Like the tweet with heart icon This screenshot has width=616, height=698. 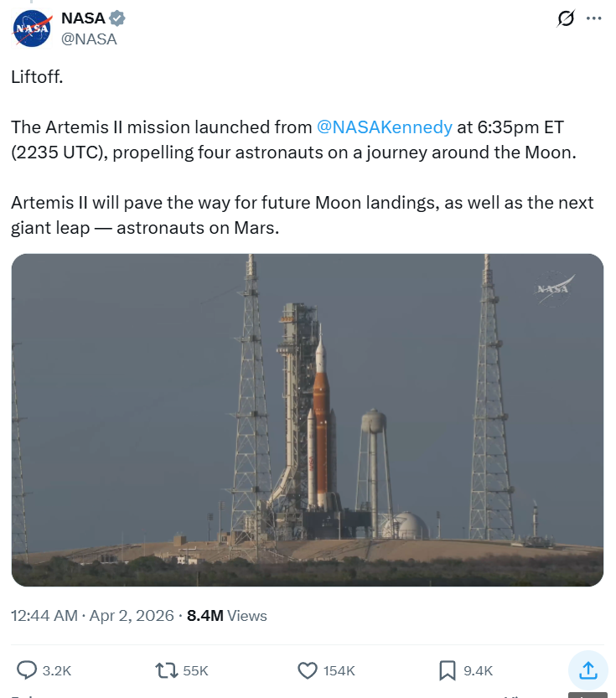point(308,670)
